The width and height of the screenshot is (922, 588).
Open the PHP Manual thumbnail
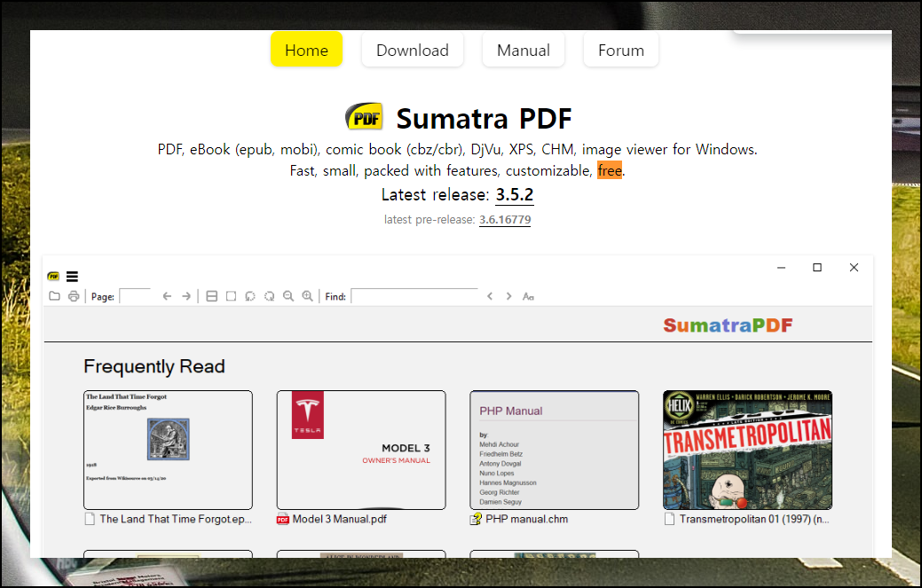click(x=555, y=450)
